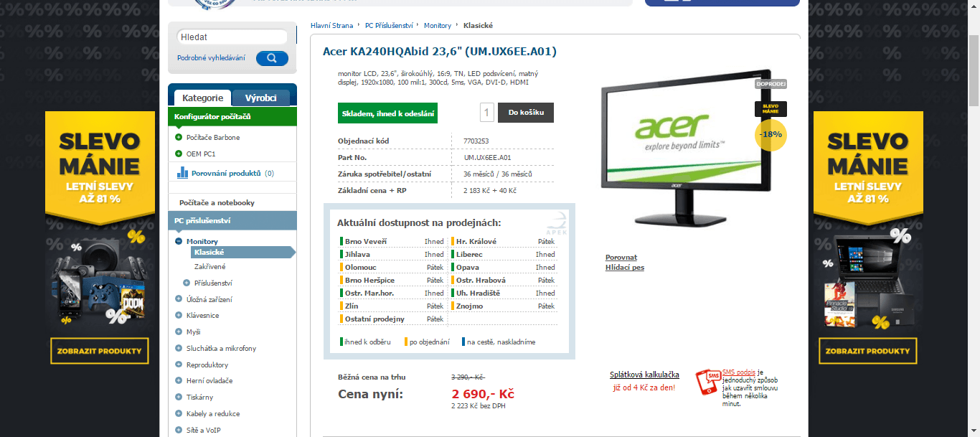
Task: Click the green plus icon beside OEM PC1
Action: coord(179,154)
